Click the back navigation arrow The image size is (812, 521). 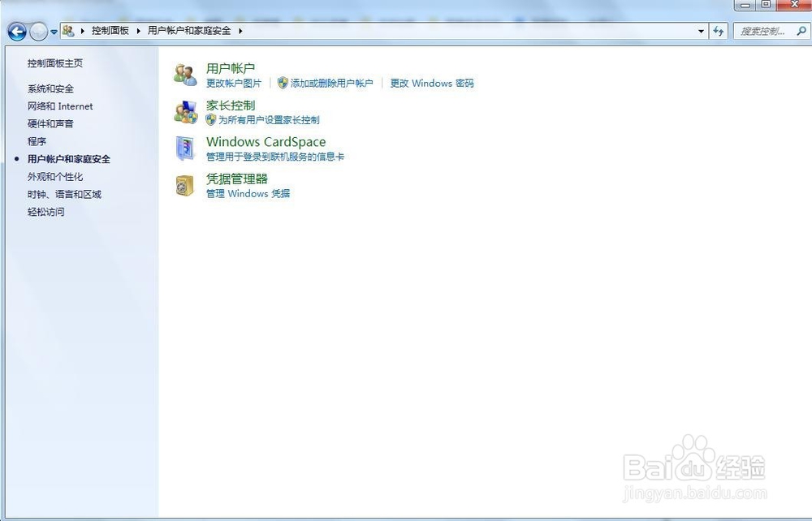[16, 32]
